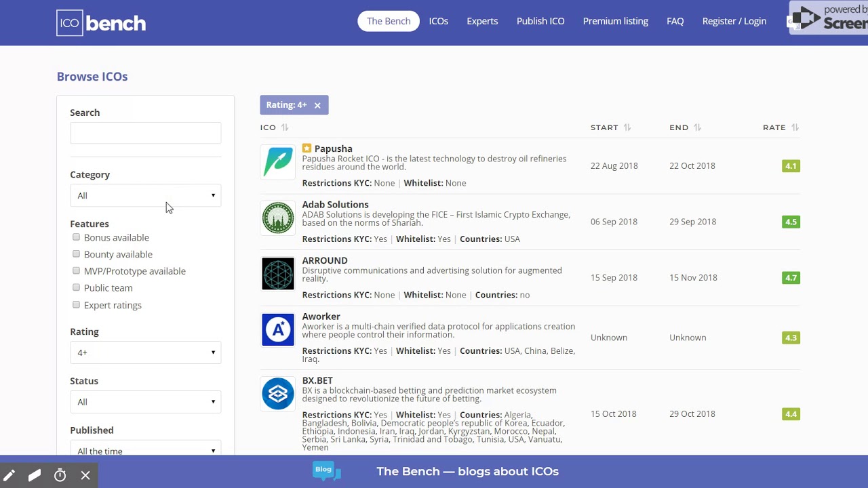The image size is (868, 488).
Task: Open the Adab Solutions title link
Action: pos(335,204)
